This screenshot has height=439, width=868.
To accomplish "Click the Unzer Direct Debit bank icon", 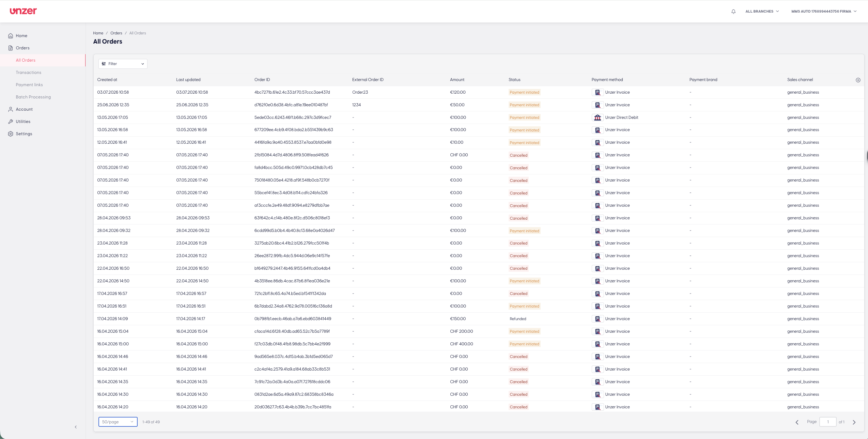I will [598, 117].
